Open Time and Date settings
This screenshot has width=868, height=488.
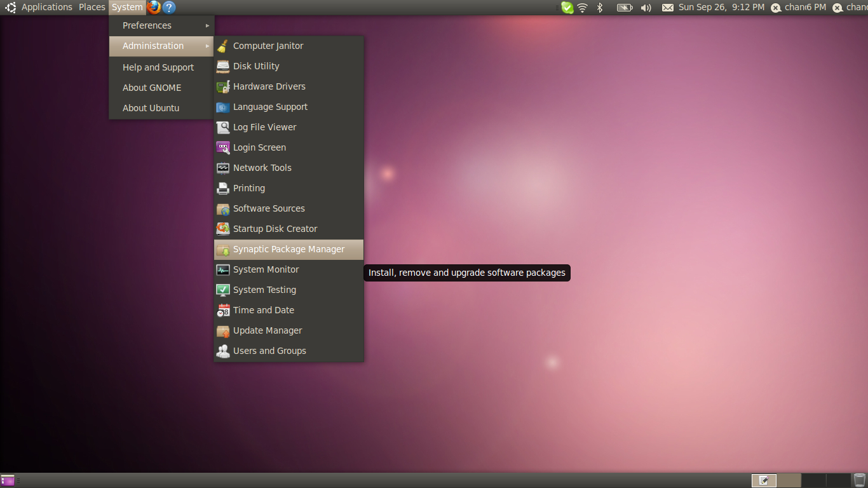click(289, 310)
